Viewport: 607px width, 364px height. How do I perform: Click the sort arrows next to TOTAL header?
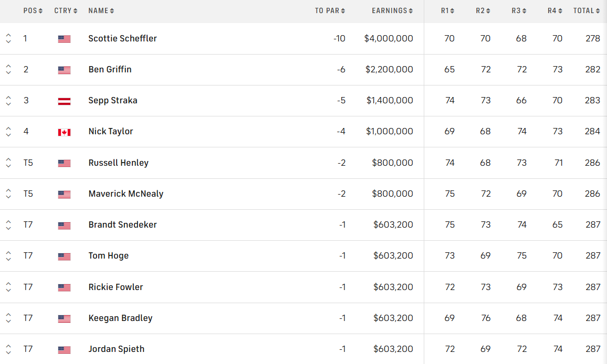point(598,11)
